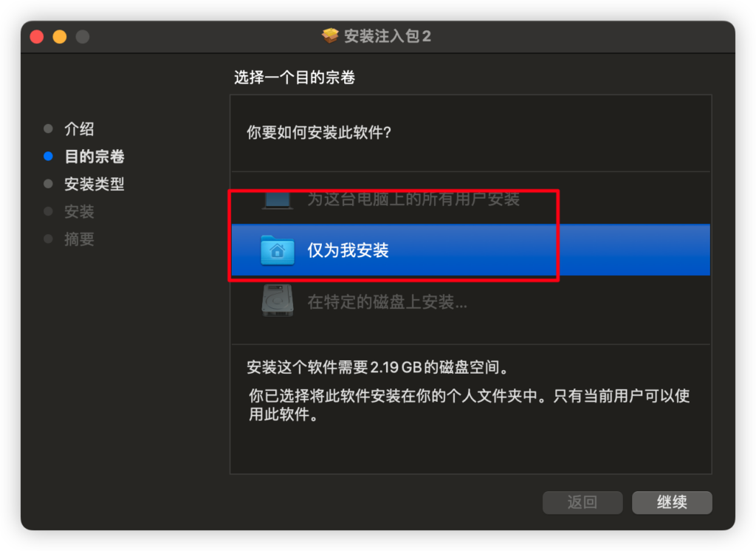The height and width of the screenshot is (551, 756).
Task: Choose 在特定的磁盘上安装… option
Action: tap(470, 301)
